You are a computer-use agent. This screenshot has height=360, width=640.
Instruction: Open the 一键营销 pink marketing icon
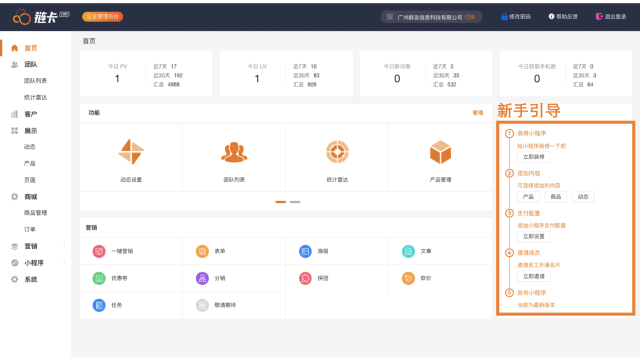pyautogui.click(x=99, y=251)
